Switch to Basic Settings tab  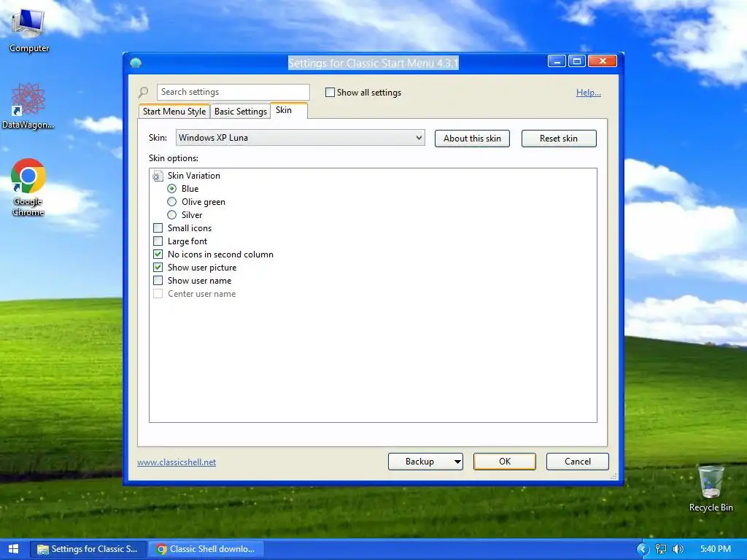[241, 112]
